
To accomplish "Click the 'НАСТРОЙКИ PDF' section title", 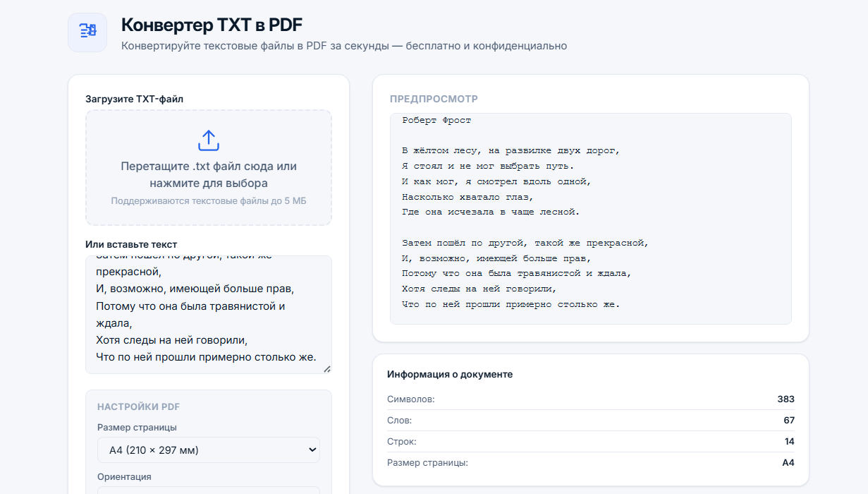I will [x=139, y=407].
